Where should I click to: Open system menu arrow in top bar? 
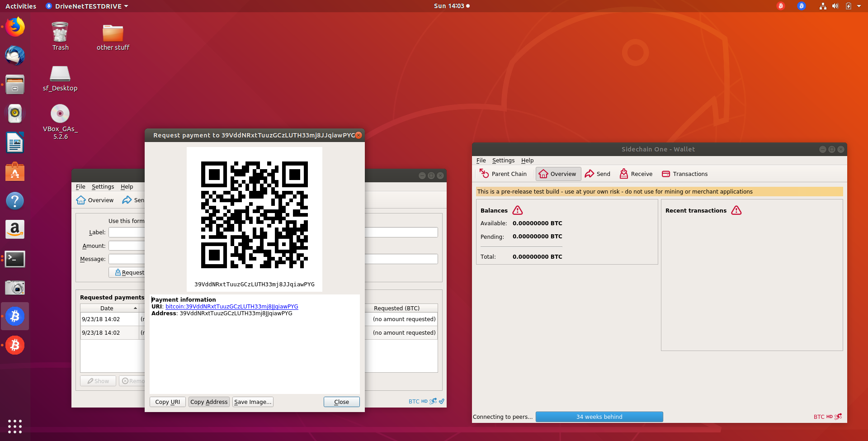859,6
